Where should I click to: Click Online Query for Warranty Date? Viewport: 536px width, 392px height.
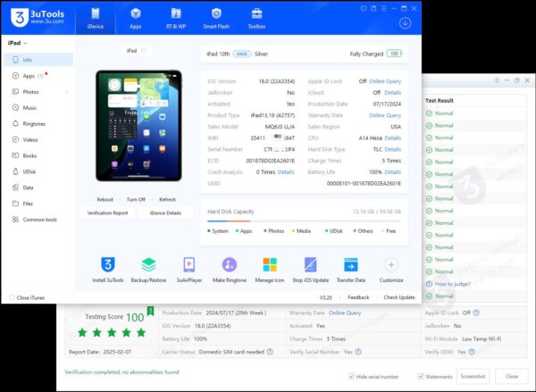click(x=385, y=115)
